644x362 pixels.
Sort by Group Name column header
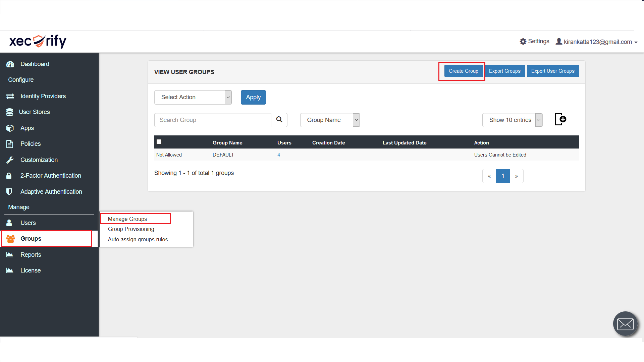[x=227, y=143]
